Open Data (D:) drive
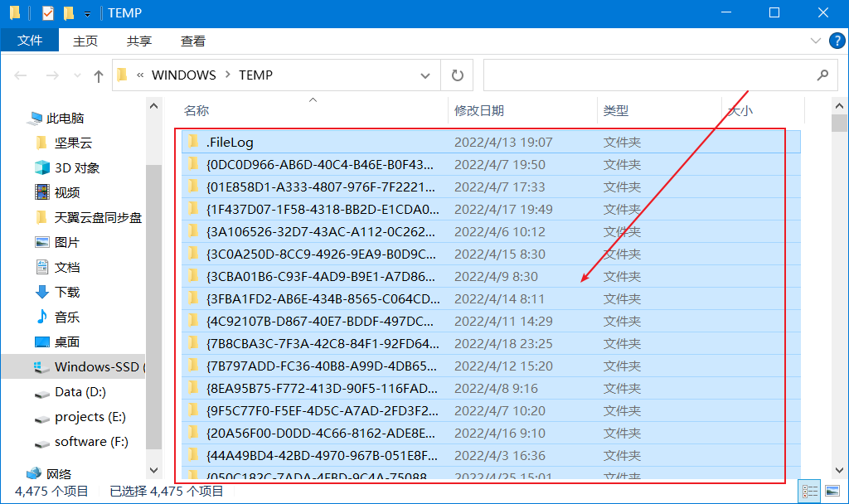849x504 pixels. click(x=80, y=392)
